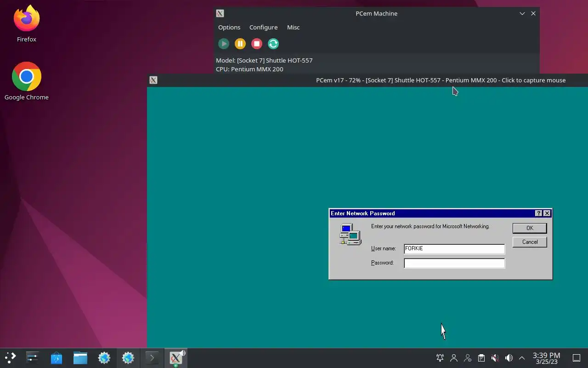
Task: Click the 'CPU: Pentium MMX 200' text
Action: click(249, 69)
